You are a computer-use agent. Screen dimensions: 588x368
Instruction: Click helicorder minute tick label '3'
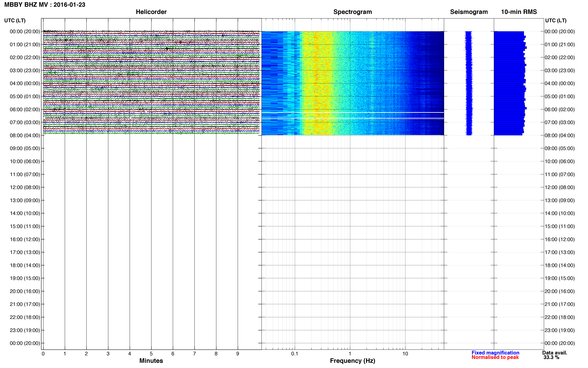[x=108, y=354]
